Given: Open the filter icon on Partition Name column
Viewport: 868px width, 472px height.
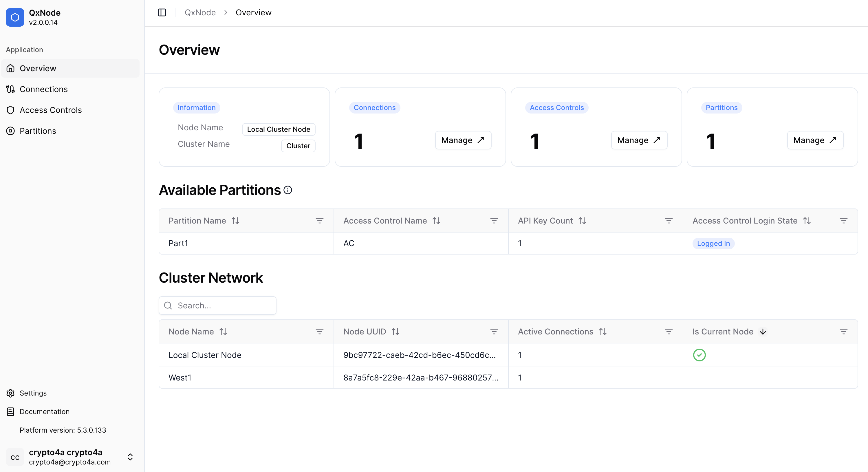Looking at the screenshot, I should coord(319,221).
